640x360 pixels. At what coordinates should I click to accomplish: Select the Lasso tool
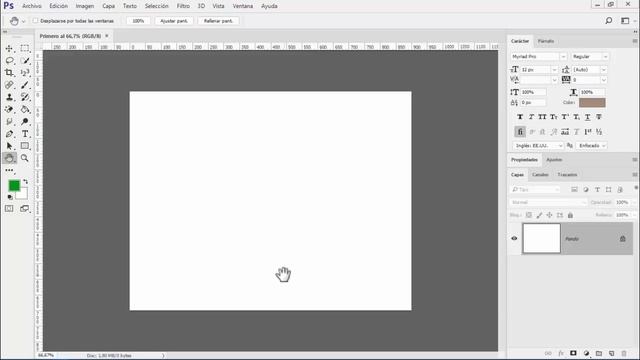[x=9, y=61]
